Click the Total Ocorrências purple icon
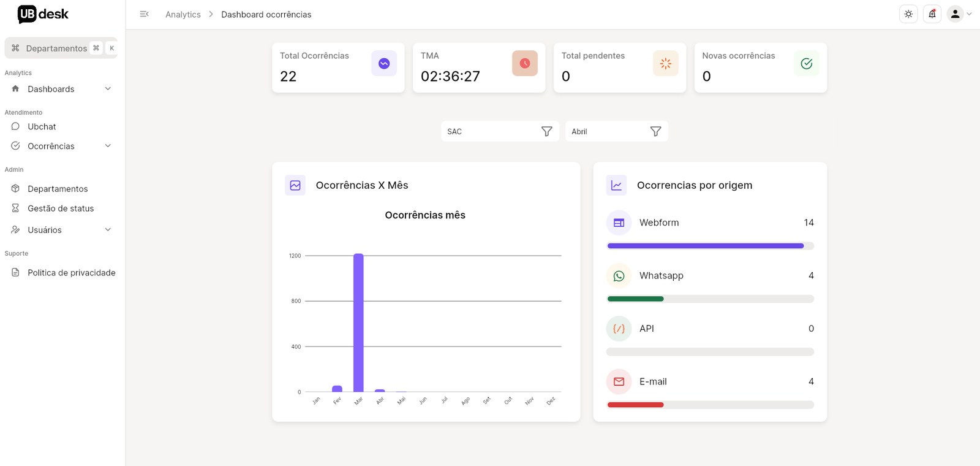The image size is (980, 466). (x=384, y=63)
